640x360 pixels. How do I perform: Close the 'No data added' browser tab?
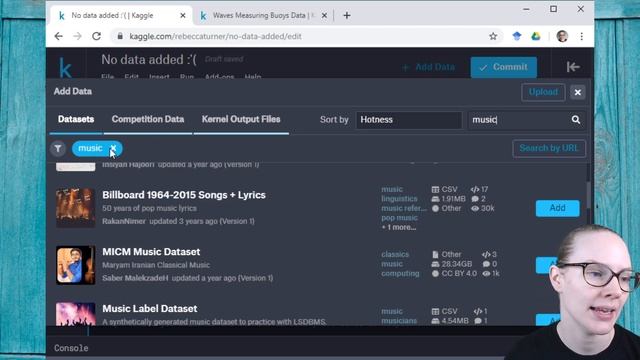pos(183,16)
